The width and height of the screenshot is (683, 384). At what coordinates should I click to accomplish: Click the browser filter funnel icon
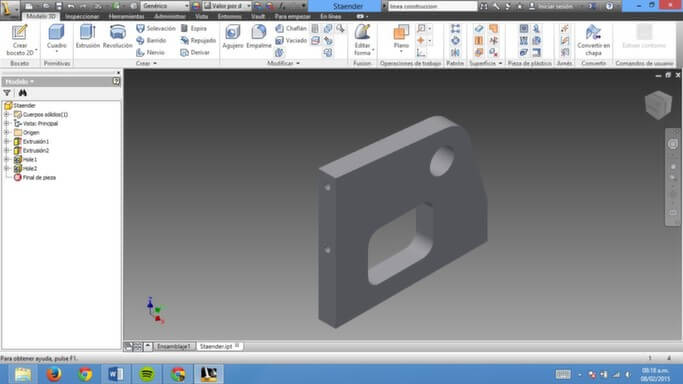[x=7, y=93]
